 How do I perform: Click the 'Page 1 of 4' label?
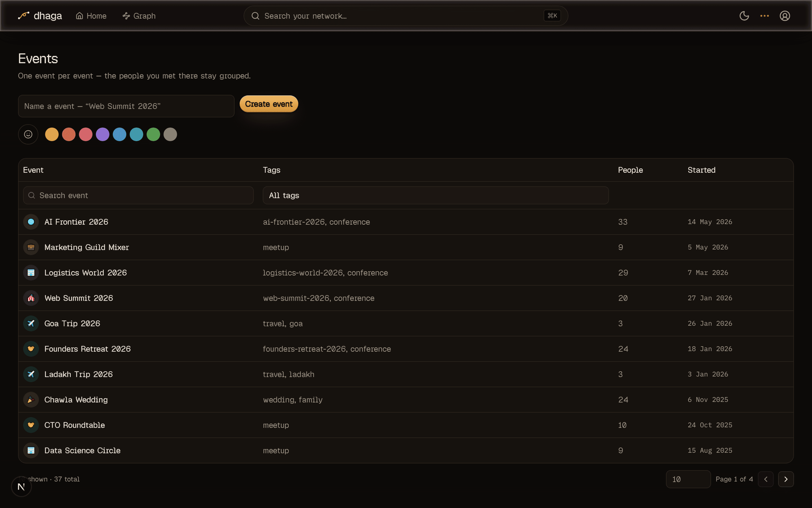(x=734, y=479)
